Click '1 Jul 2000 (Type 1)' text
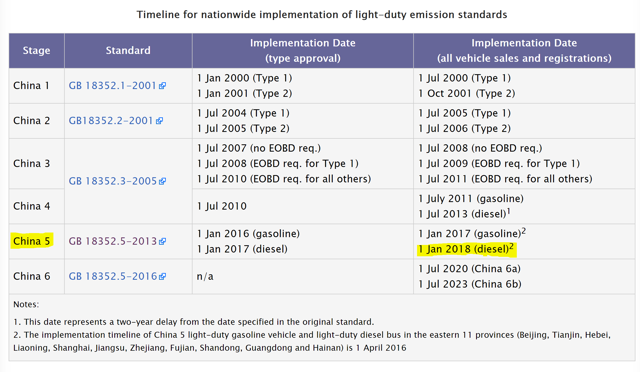This screenshot has height=372, width=640. [x=464, y=78]
